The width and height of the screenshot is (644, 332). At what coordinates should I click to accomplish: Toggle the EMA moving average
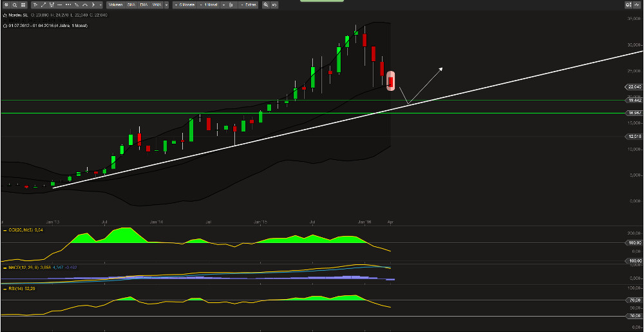coord(144,5)
